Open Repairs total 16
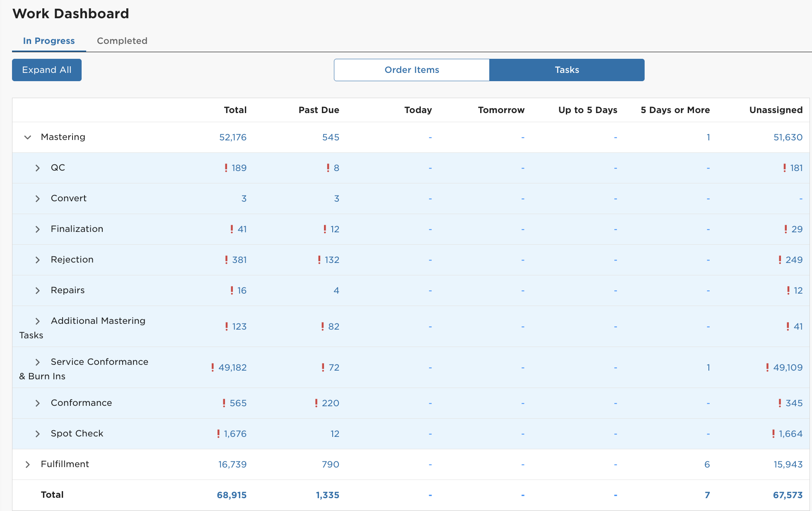Screen dimensions: 812x511 (242, 290)
